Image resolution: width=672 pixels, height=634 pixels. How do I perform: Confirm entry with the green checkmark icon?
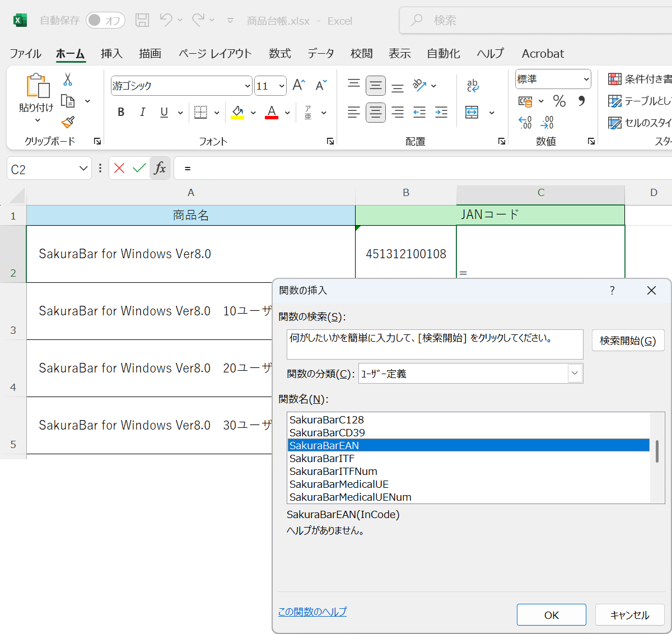[138, 167]
